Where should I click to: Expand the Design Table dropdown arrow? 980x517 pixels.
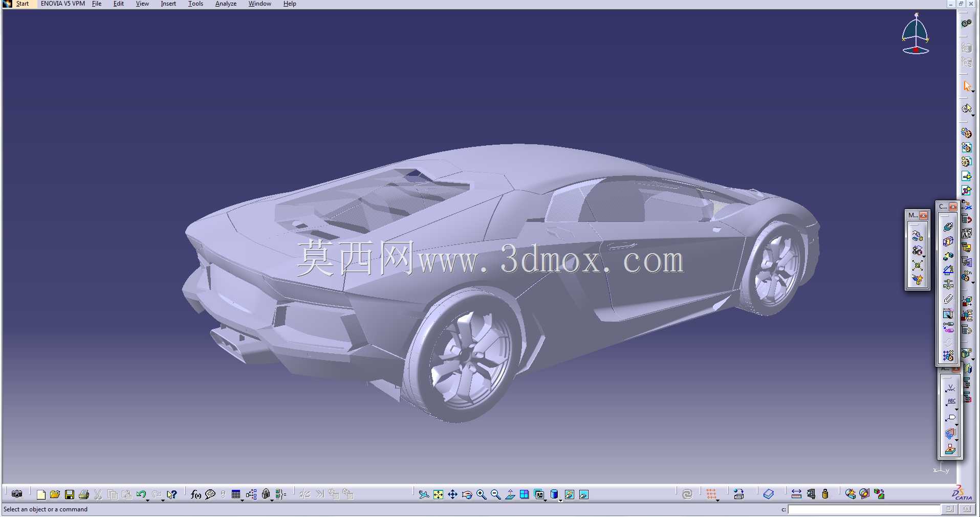click(x=243, y=500)
